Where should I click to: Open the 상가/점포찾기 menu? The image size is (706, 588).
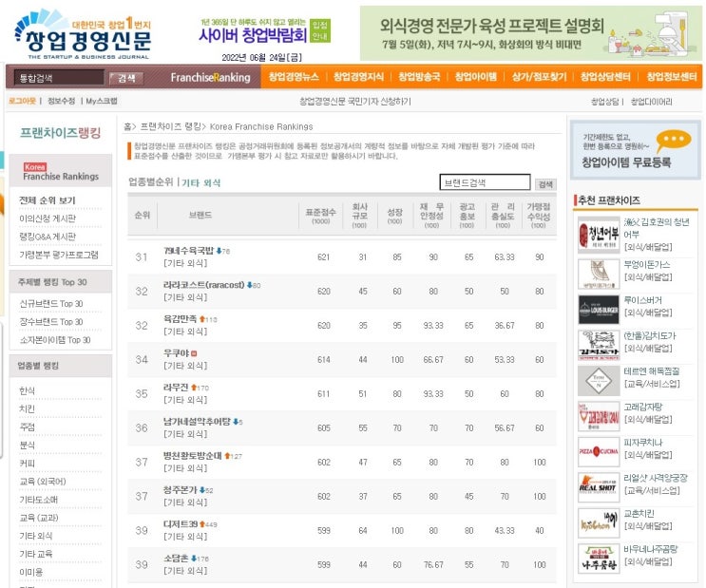[539, 77]
